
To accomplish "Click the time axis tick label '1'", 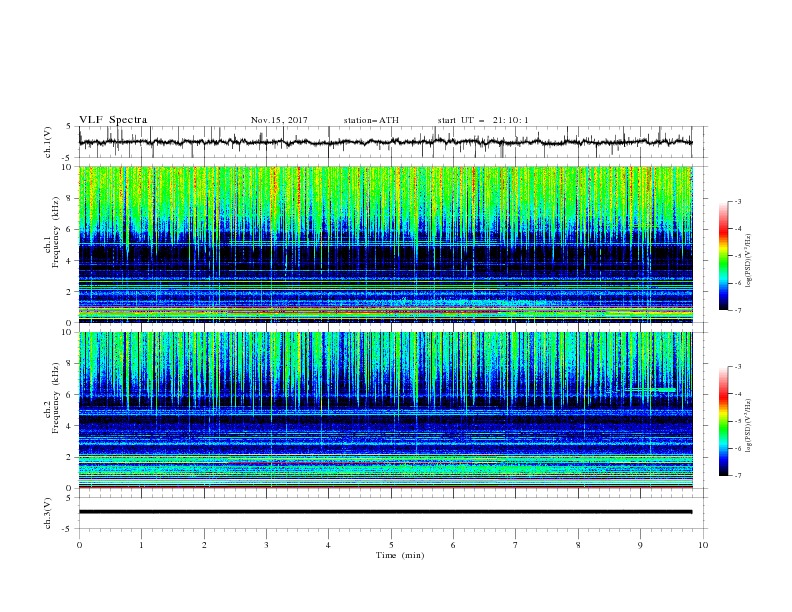I will click(x=141, y=545).
